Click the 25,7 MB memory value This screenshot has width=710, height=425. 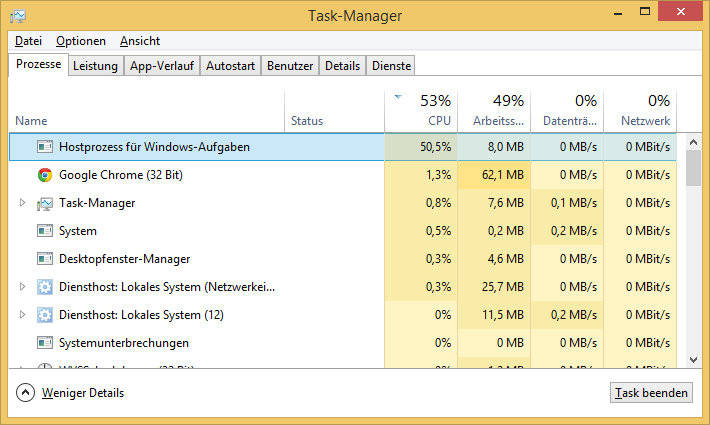(503, 287)
